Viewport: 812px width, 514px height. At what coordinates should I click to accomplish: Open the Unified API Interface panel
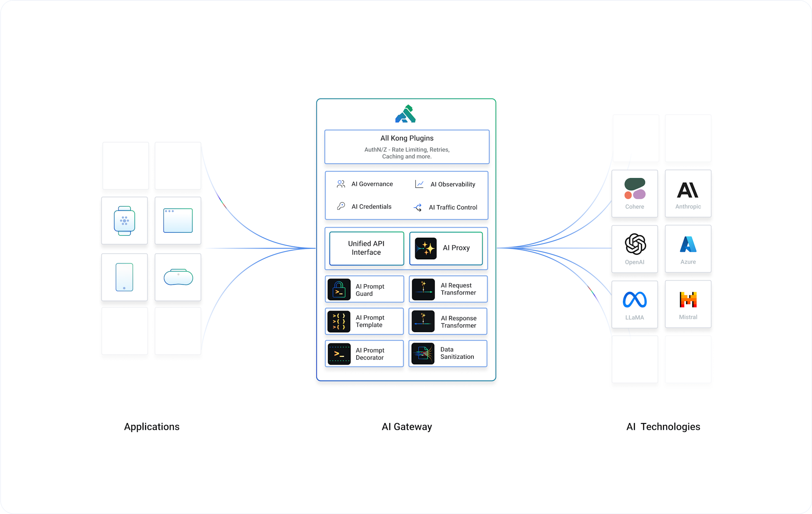click(x=366, y=248)
